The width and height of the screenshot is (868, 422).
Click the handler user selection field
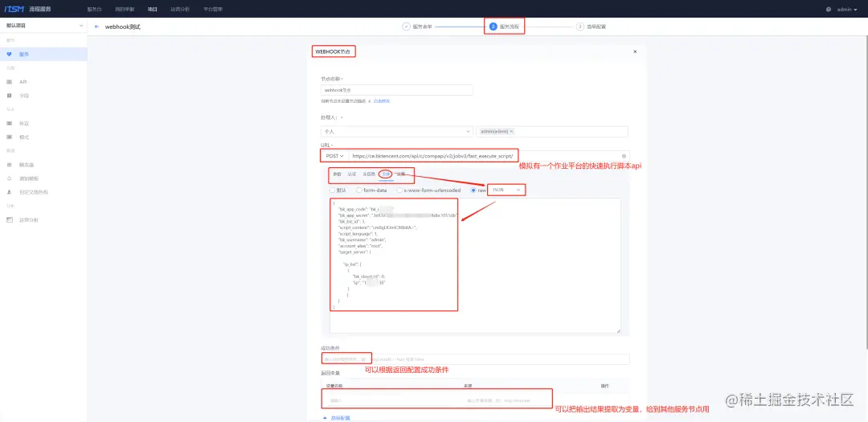click(552, 132)
